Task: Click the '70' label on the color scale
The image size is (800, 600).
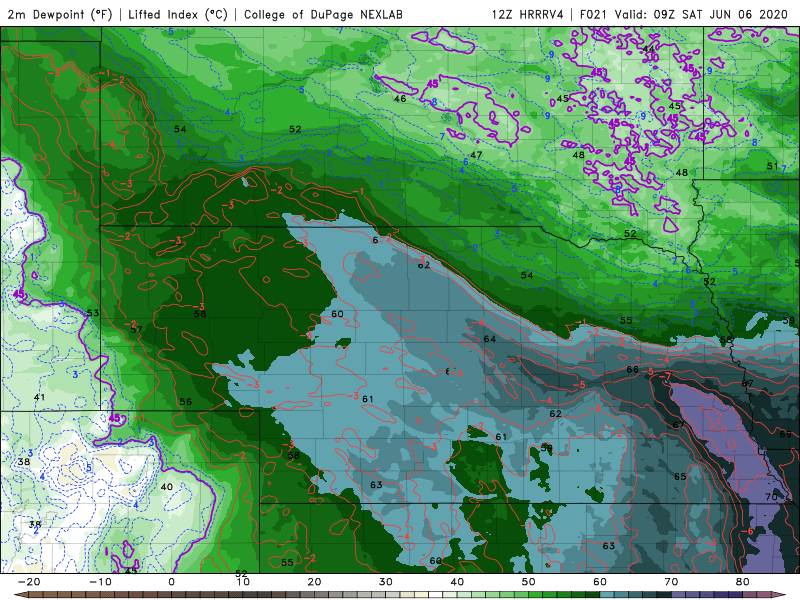Action: tap(671, 582)
